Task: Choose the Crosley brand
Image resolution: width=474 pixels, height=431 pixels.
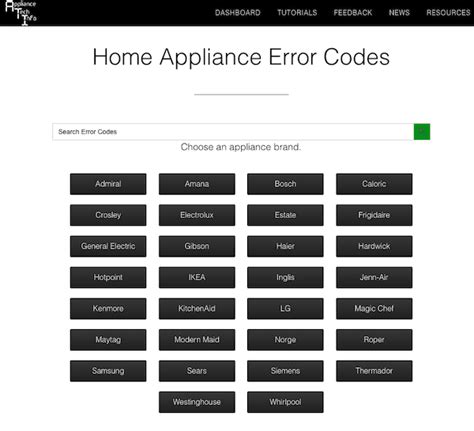Action: pyautogui.click(x=108, y=215)
